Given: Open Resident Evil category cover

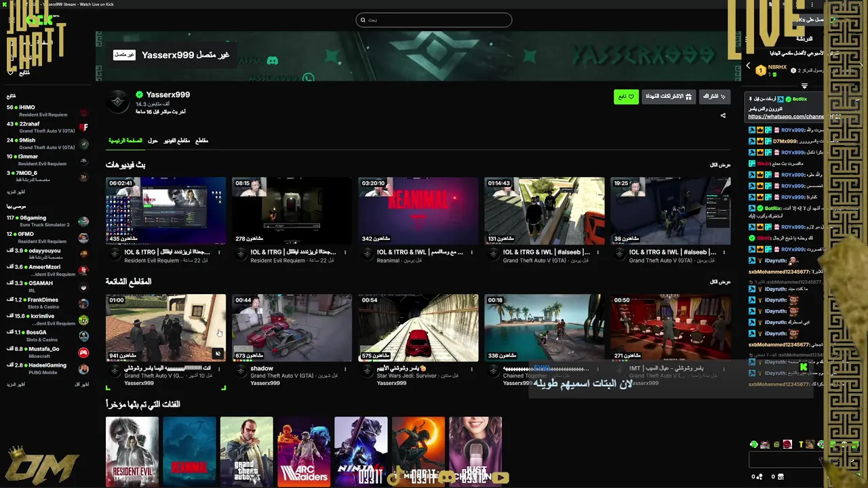Looking at the screenshot, I should point(132,451).
